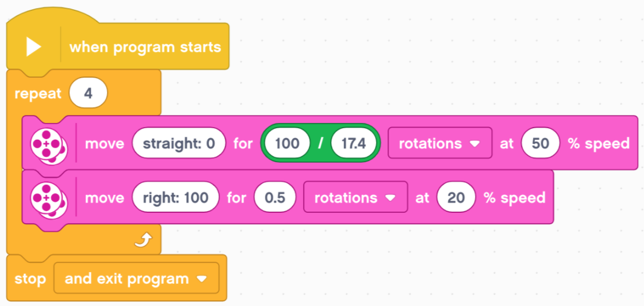Open the 'and exit program' stop dropdown
Screen dimensions: 644x306
[x=136, y=278]
